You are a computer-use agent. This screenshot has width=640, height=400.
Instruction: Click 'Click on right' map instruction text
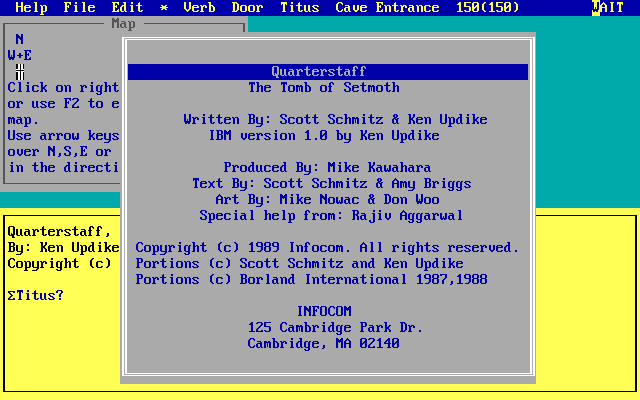coord(63,87)
